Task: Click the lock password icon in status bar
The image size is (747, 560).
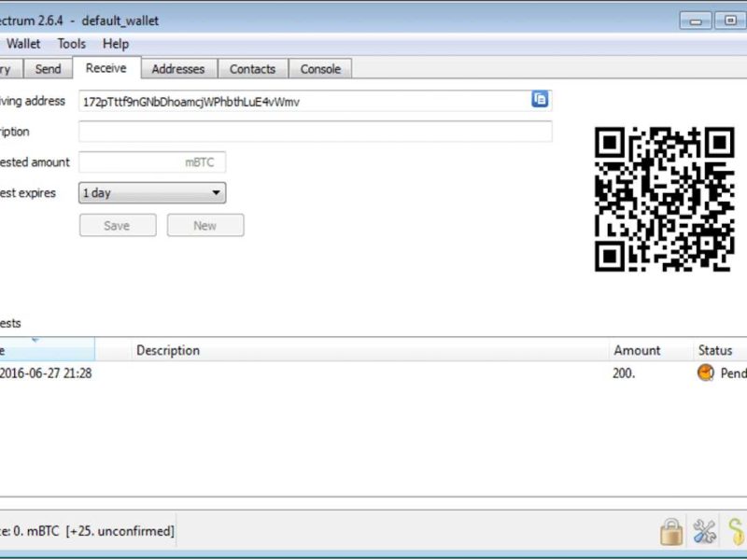Action: [x=671, y=531]
